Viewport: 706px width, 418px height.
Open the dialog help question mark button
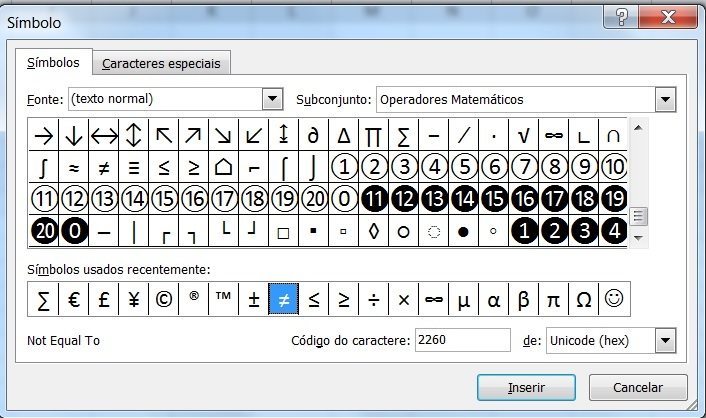pos(621,17)
